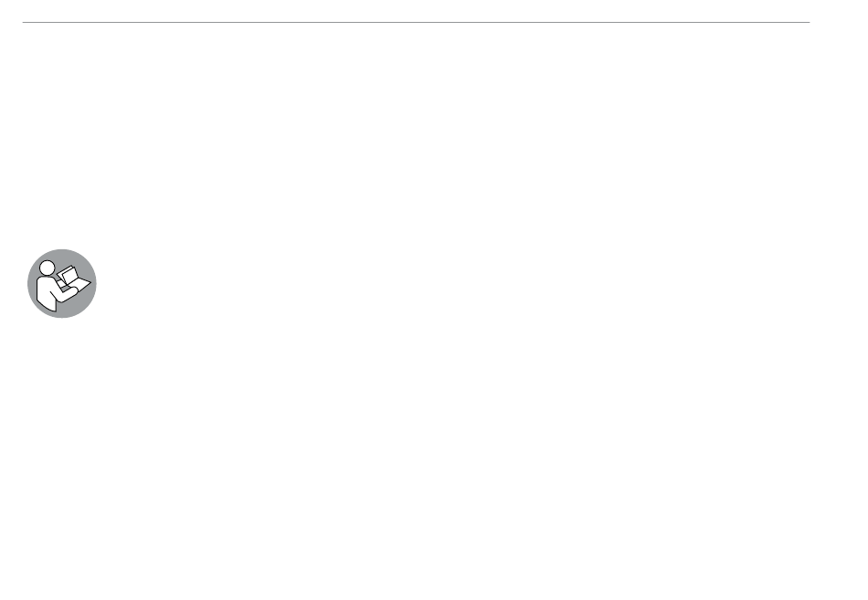Click the person's head in the manual icon

47,268
